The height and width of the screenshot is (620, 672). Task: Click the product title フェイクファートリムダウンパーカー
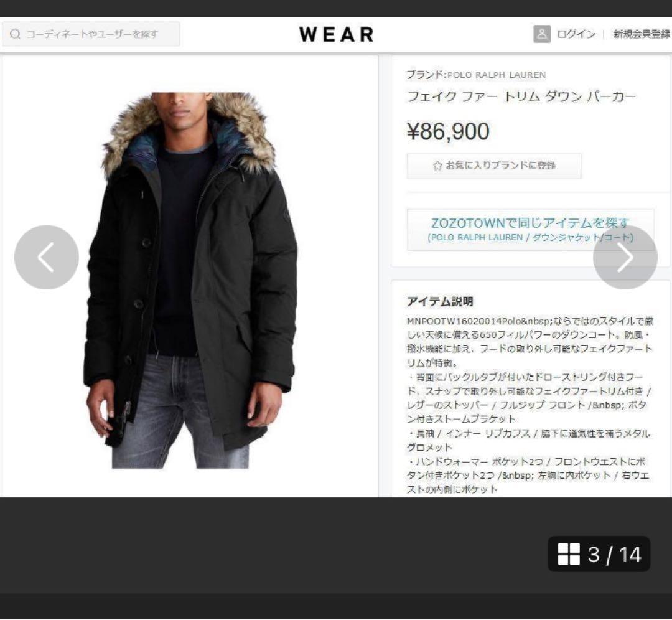(x=521, y=96)
